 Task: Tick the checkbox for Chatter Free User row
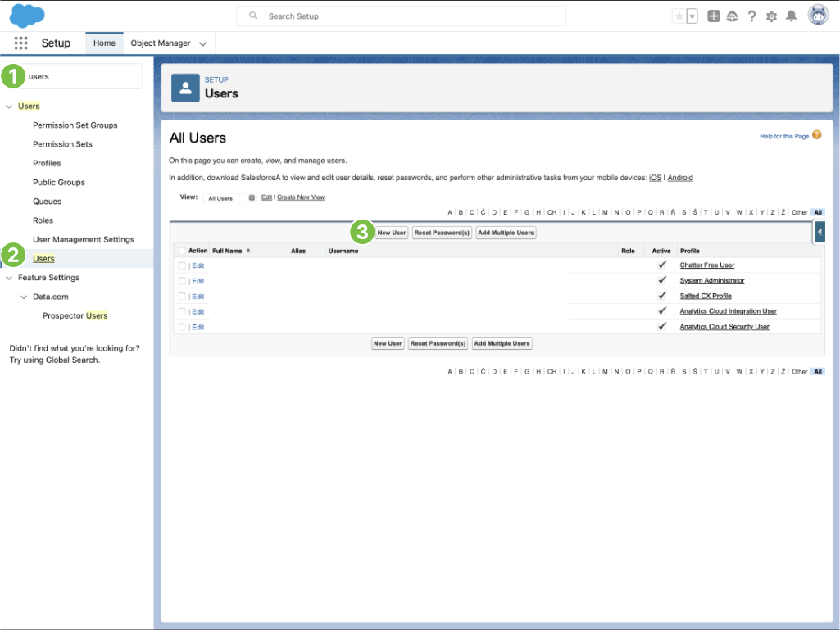pos(182,265)
